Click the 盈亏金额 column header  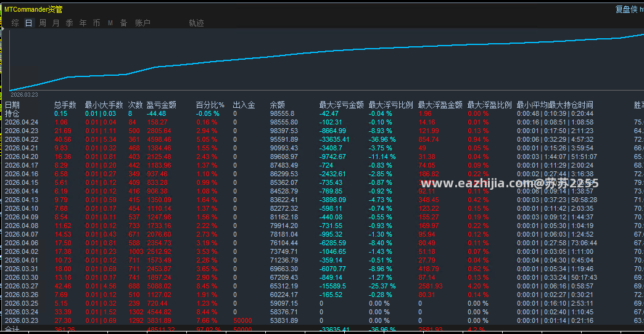pyautogui.click(x=162, y=105)
